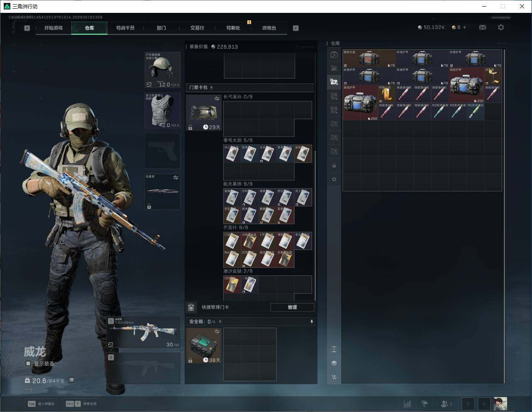Open the friends icon showing 2
This screenshot has height=412, width=532.
(x=447, y=404)
